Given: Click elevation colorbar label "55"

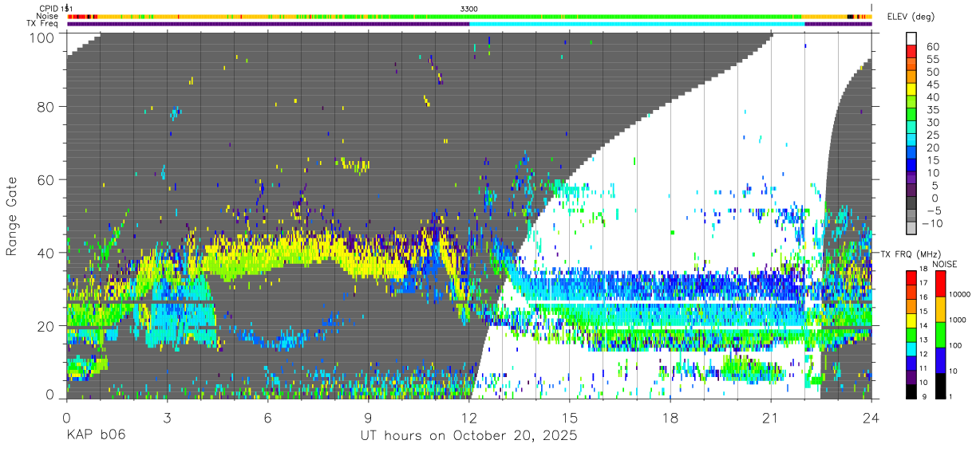Looking at the screenshot, I should (931, 59).
